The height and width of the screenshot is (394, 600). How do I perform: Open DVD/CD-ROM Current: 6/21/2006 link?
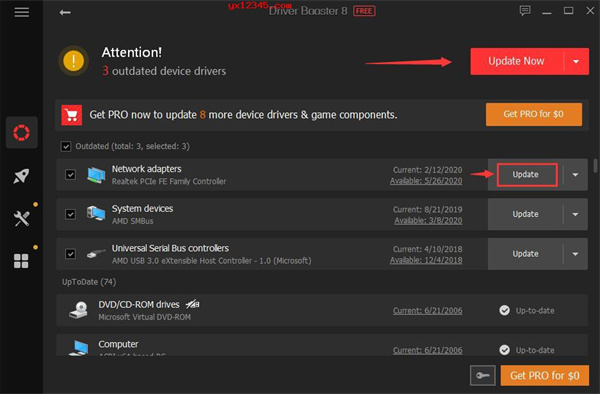(427, 311)
